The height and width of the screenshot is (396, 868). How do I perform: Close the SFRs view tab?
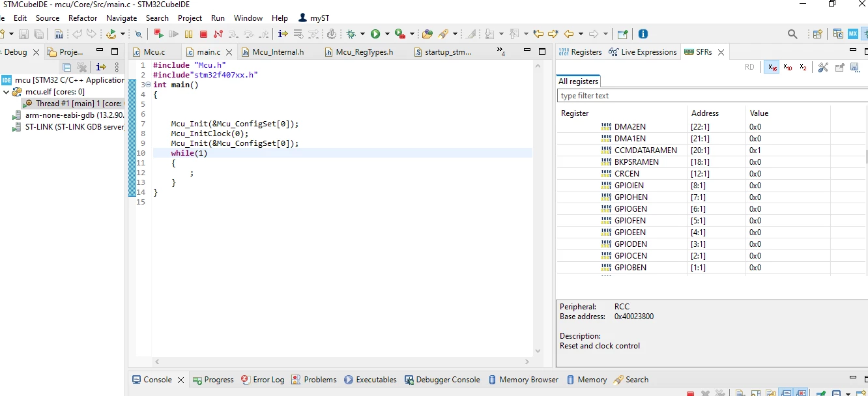point(721,52)
